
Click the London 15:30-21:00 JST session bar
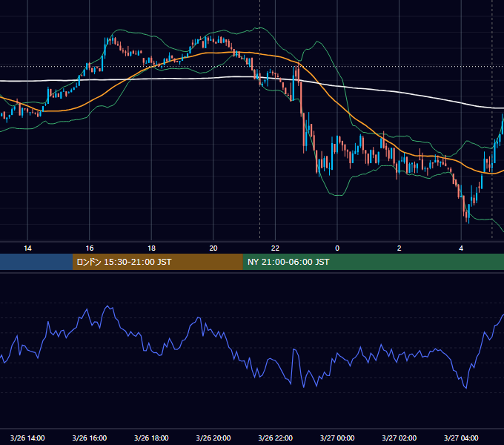[x=157, y=262]
